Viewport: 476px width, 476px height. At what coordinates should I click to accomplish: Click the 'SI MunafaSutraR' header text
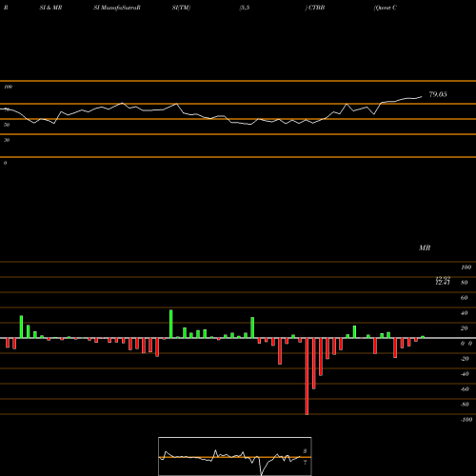click(x=117, y=8)
